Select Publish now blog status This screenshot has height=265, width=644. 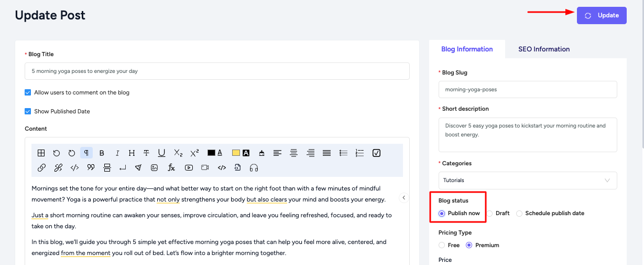click(x=442, y=213)
